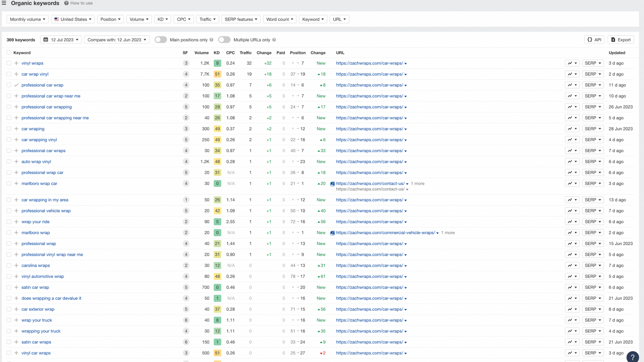Add vinyl car wraps with plus icon
The image size is (644, 362).
(16, 353)
